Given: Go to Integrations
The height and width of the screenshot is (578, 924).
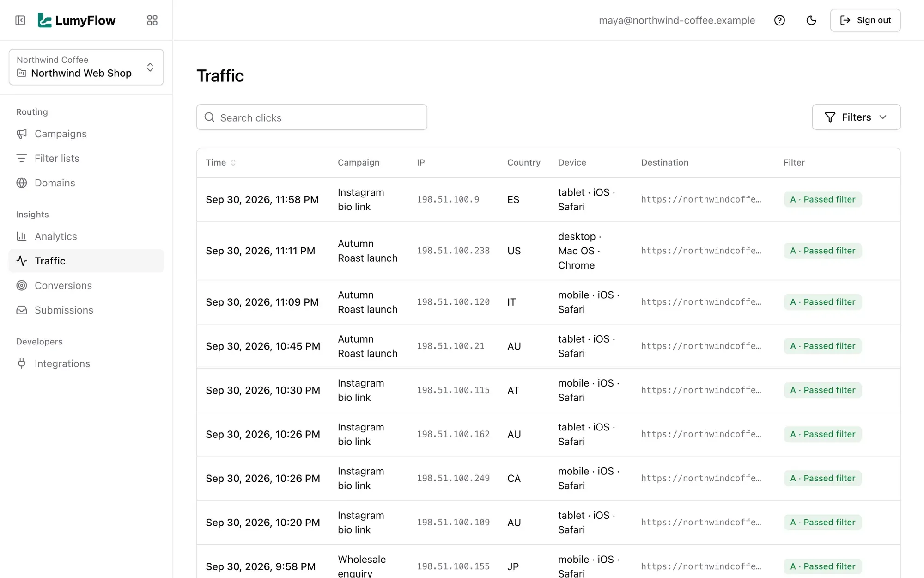Looking at the screenshot, I should pos(86,363).
